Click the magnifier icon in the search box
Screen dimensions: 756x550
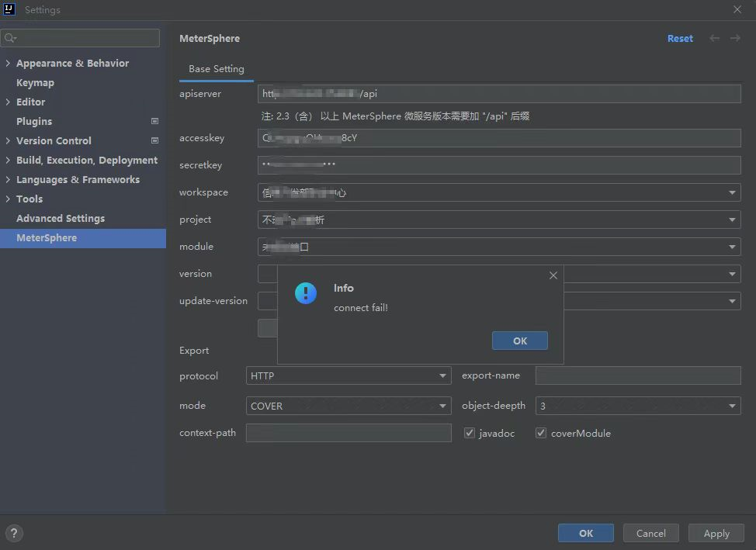(x=9, y=37)
